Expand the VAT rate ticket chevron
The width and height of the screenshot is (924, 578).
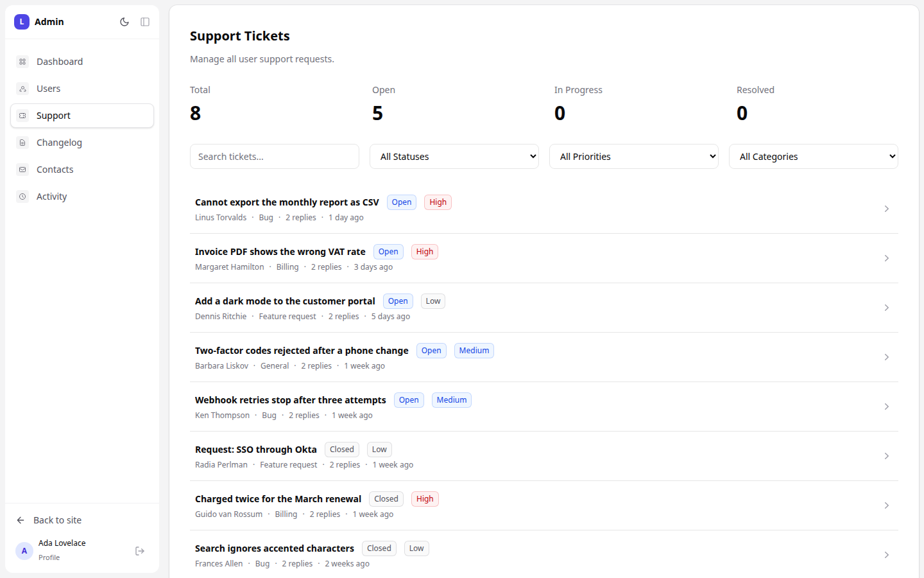[x=887, y=258]
